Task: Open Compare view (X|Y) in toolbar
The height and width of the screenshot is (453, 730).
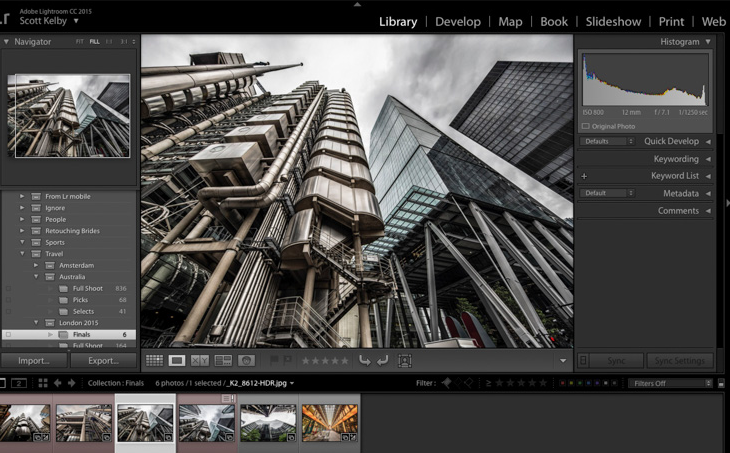Action: pos(200,360)
